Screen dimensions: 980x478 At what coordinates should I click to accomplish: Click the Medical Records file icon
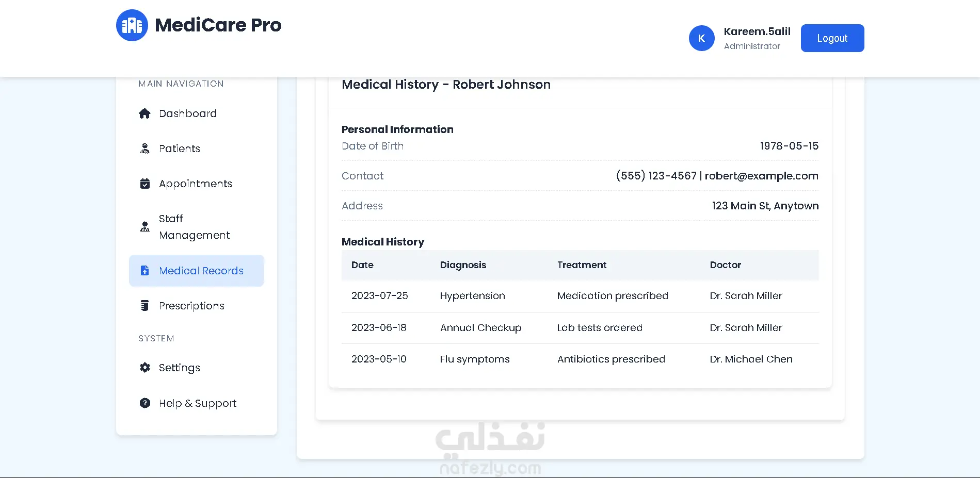[144, 271]
